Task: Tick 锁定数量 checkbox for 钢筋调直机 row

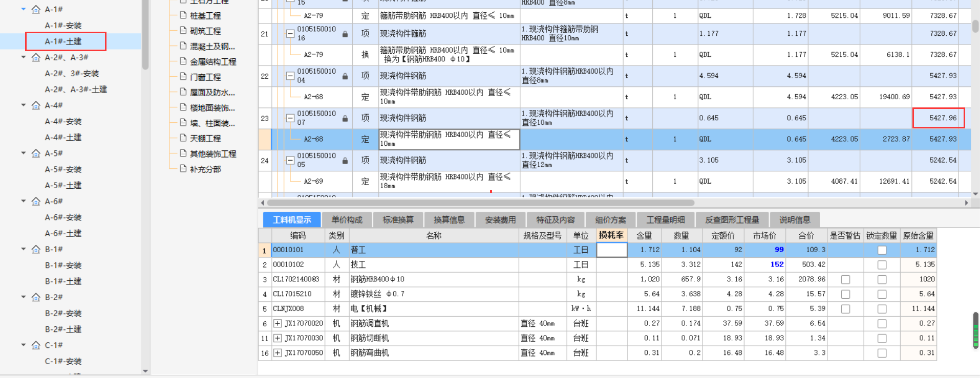Action: 882,324
